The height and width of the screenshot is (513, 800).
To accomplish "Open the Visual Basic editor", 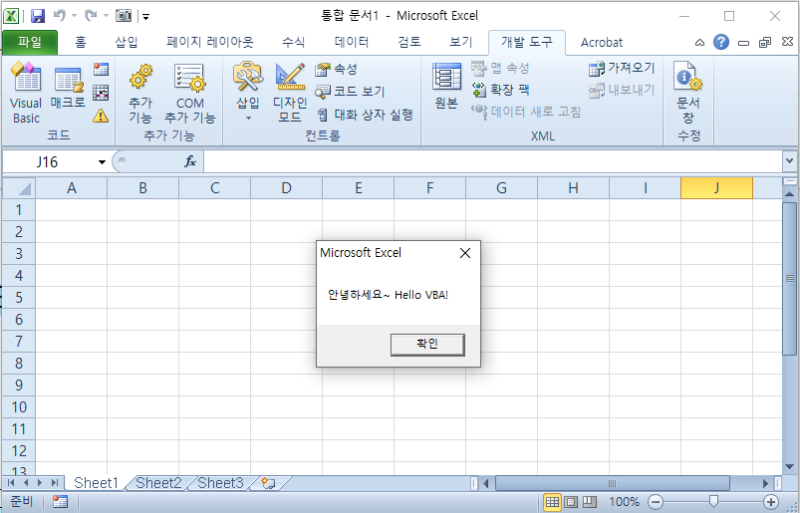I will point(26,93).
